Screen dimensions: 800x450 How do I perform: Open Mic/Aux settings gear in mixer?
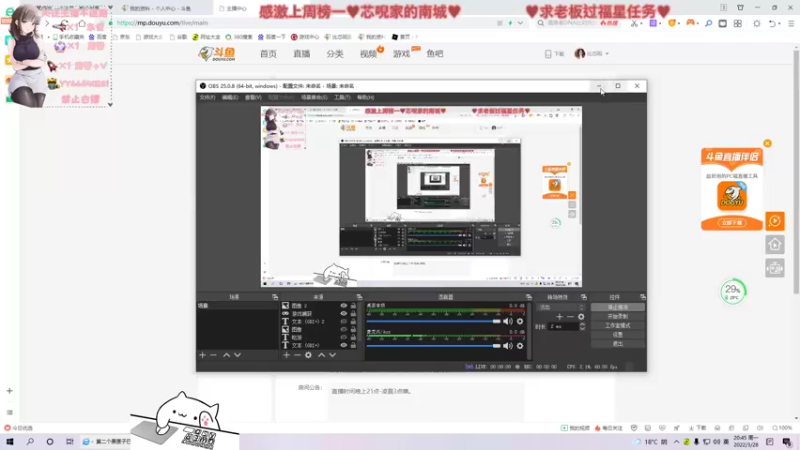[x=520, y=346]
